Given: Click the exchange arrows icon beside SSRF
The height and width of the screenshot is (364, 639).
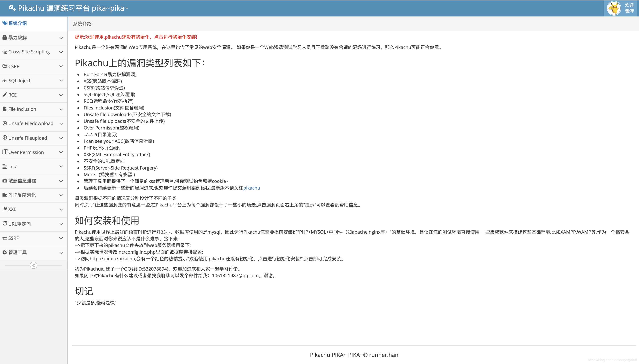Looking at the screenshot, I should [x=4, y=238].
